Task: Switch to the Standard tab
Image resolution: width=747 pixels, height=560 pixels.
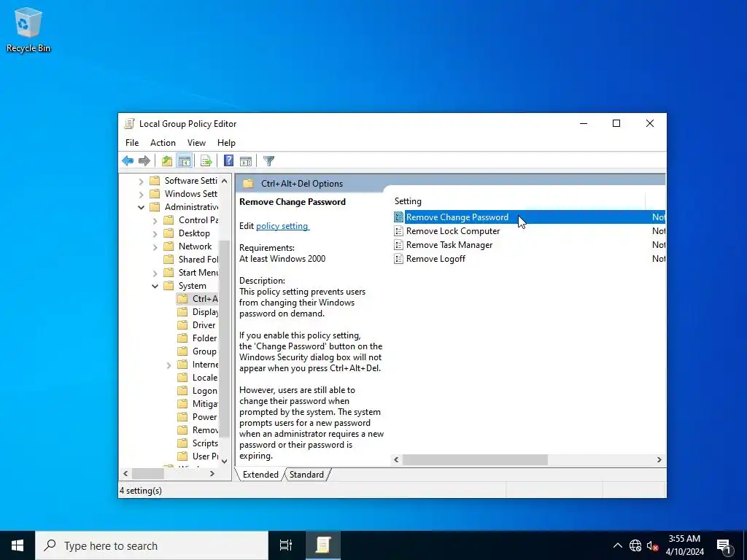Action: click(306, 475)
